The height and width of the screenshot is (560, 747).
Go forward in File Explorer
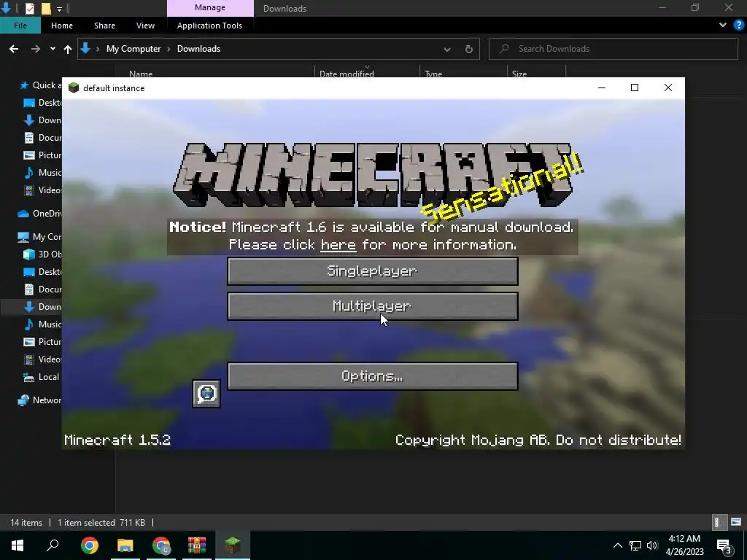[x=36, y=49]
